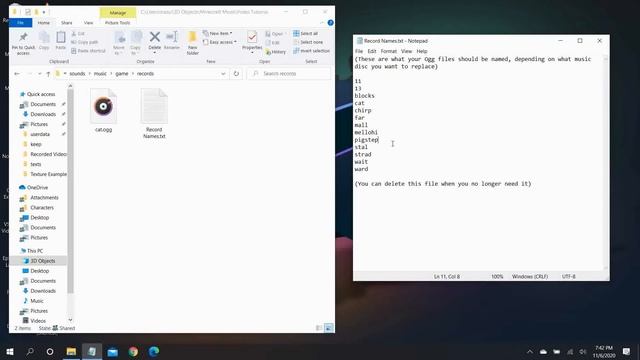This screenshot has width=640, height=360.
Task: Open Notepad Help menu
Action: point(422,51)
